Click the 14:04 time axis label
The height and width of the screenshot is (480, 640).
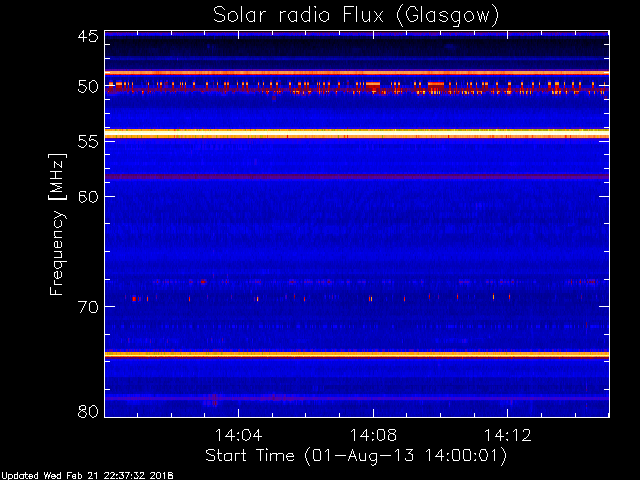click(238, 435)
